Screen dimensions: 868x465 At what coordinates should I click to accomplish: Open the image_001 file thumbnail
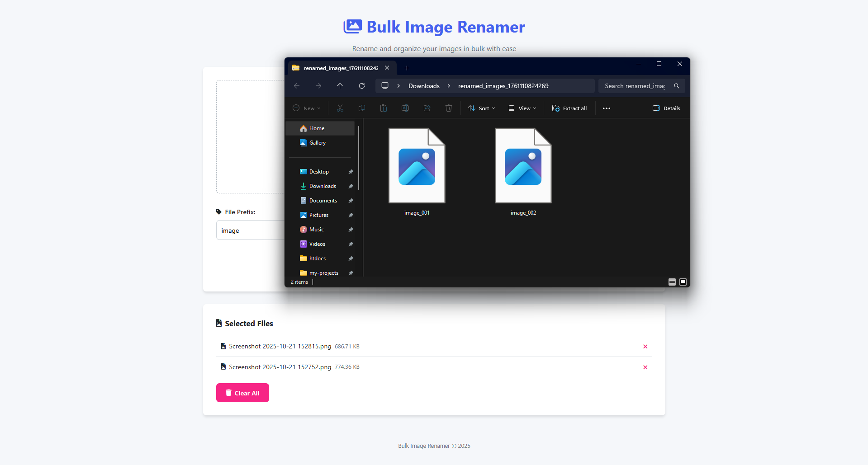[417, 166]
